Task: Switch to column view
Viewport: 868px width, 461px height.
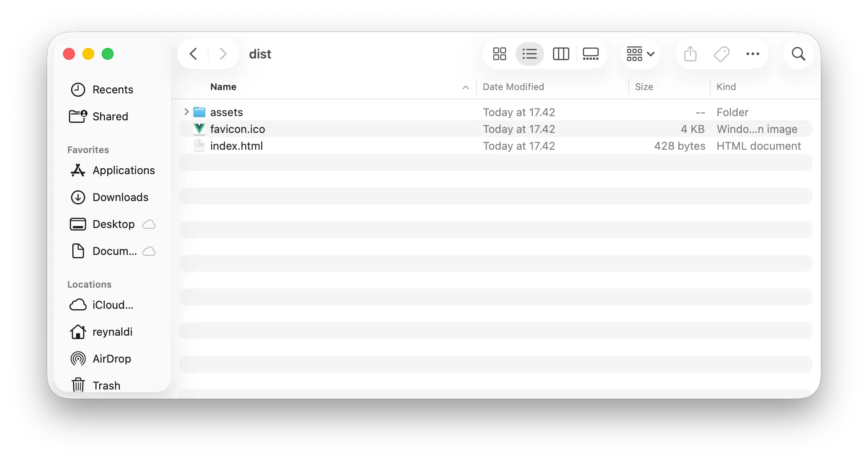Action: (x=561, y=54)
